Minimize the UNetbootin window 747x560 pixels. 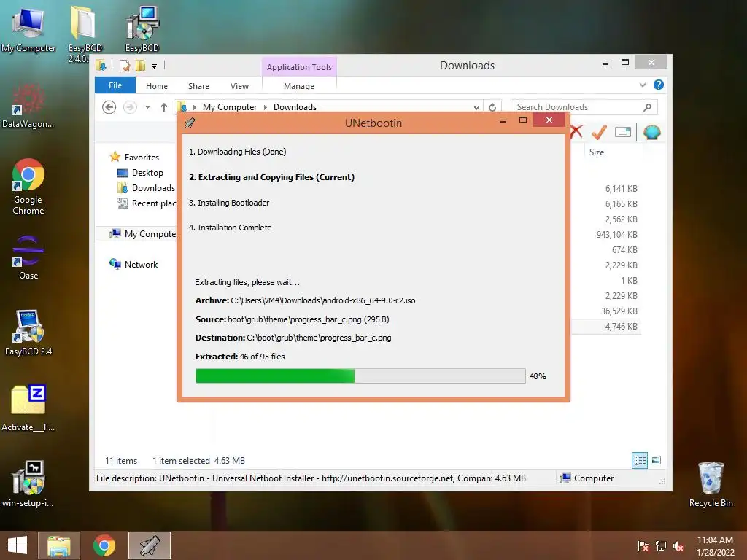click(503, 122)
